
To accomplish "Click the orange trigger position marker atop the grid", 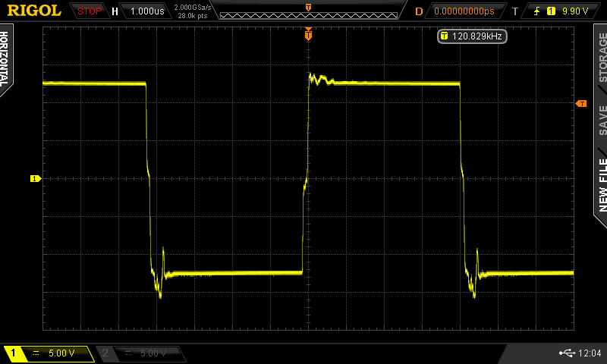I will 308,34.
